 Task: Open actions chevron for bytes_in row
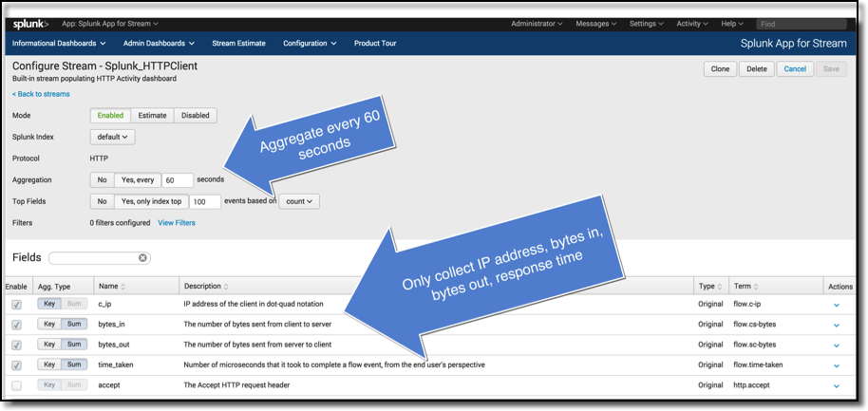(836, 326)
